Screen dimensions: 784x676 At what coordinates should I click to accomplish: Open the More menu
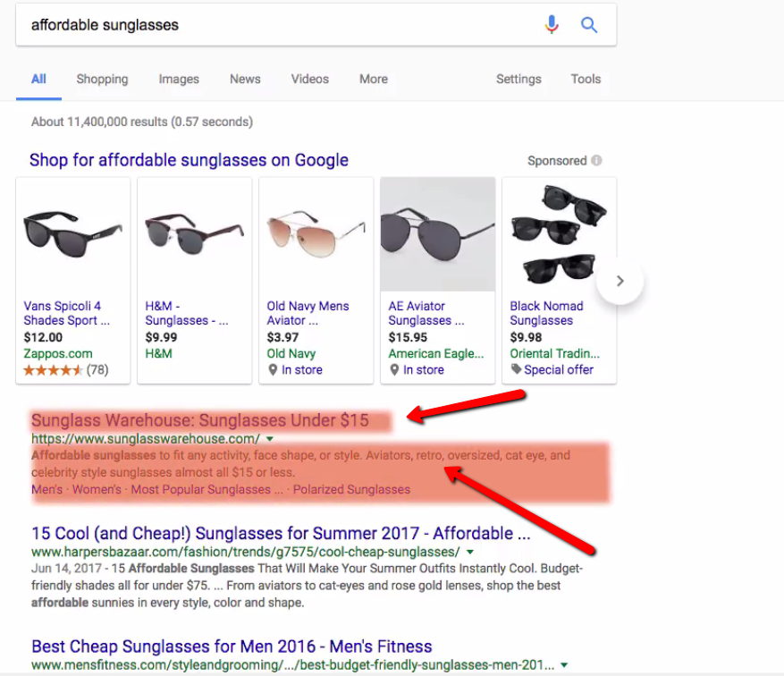[x=374, y=79]
